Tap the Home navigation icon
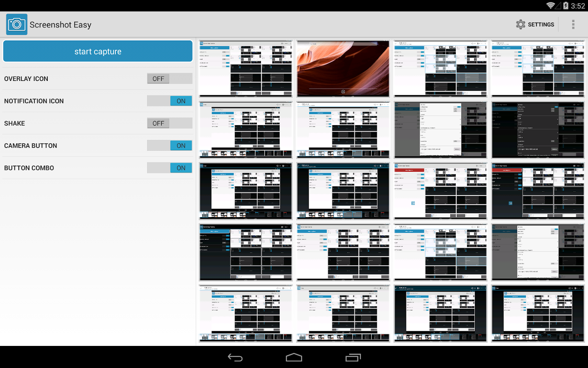 point(294,357)
